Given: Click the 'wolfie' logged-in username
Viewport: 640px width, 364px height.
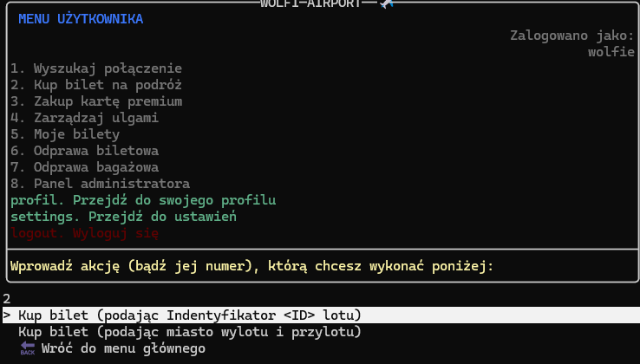Looking at the screenshot, I should click(x=611, y=52).
